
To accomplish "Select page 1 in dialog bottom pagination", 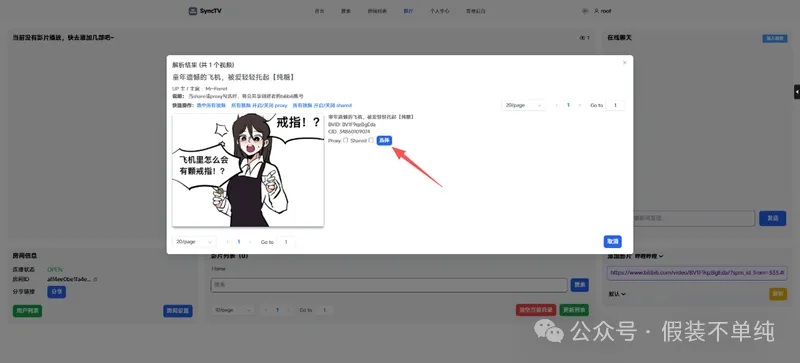I will 239,242.
